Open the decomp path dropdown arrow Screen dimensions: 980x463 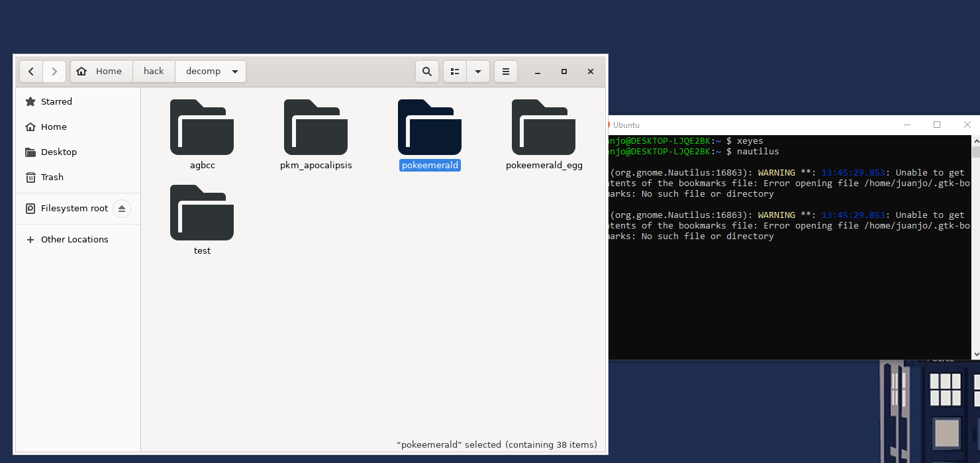point(235,72)
